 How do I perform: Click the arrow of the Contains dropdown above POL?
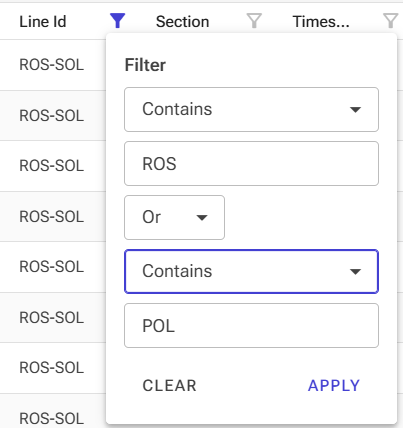355,272
